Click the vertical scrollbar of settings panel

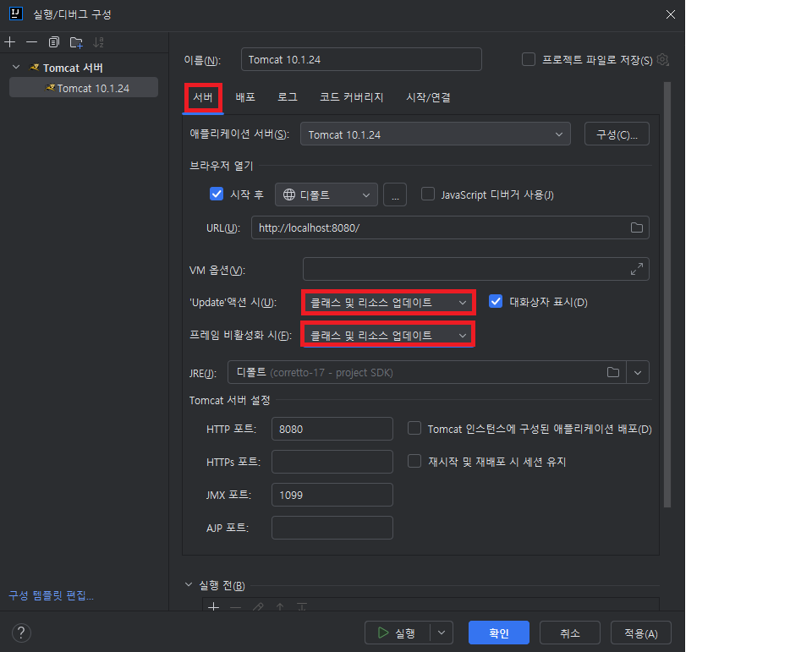667,294
